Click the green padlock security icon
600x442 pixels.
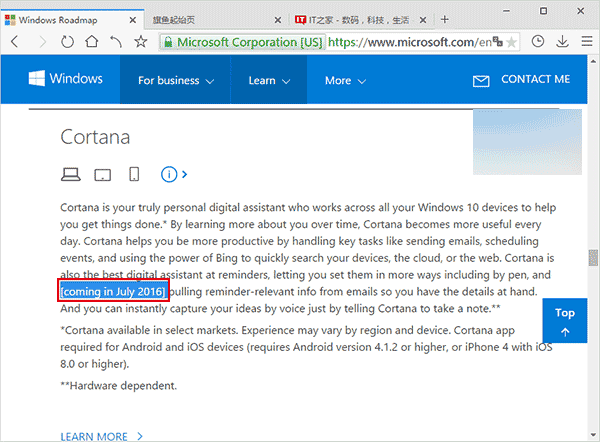coord(168,42)
